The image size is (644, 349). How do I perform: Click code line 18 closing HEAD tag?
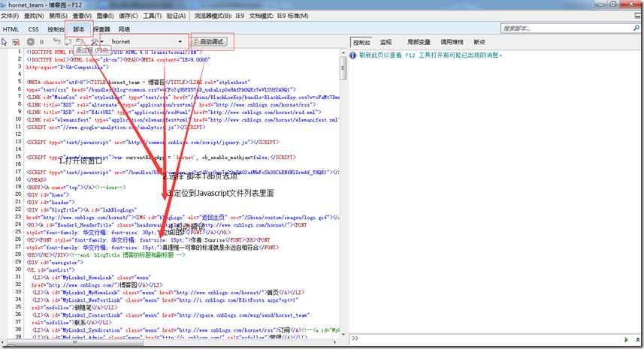(36, 179)
